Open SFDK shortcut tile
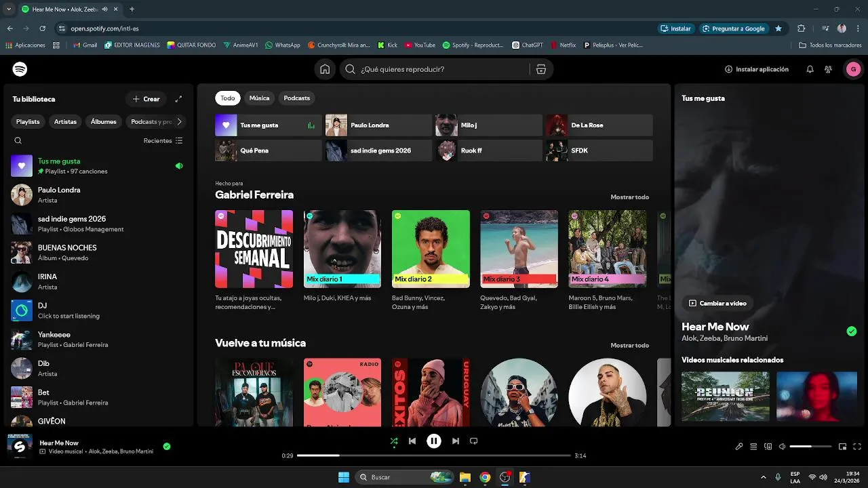Screen dimensions: 868x488 599,150
